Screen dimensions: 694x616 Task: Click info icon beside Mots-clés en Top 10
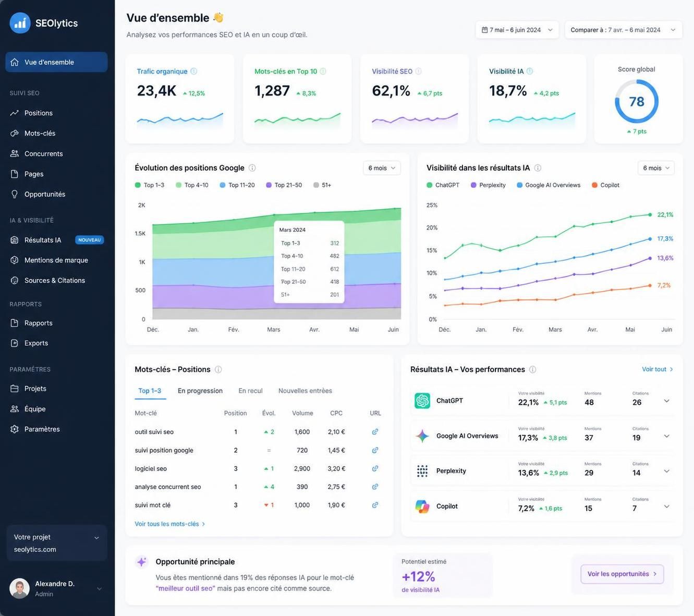323,71
